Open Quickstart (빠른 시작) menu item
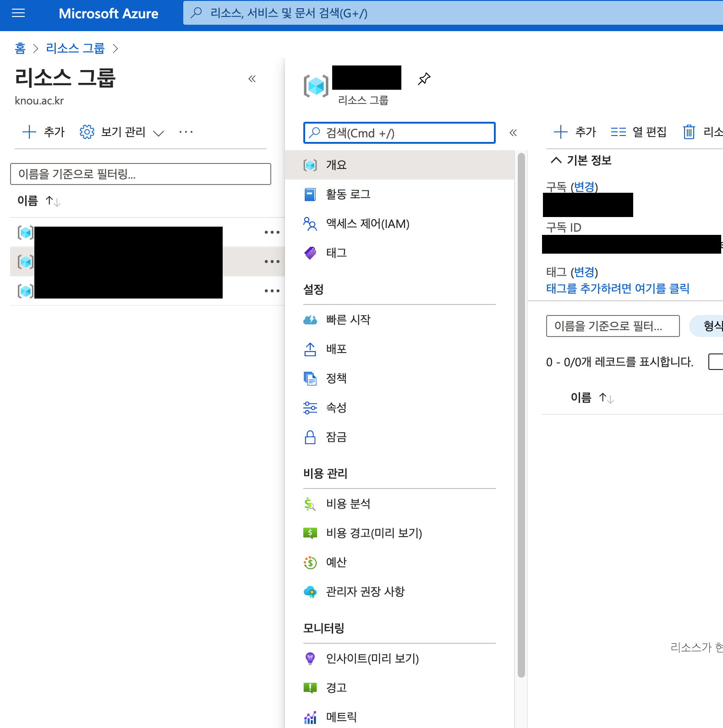 tap(400, 320)
